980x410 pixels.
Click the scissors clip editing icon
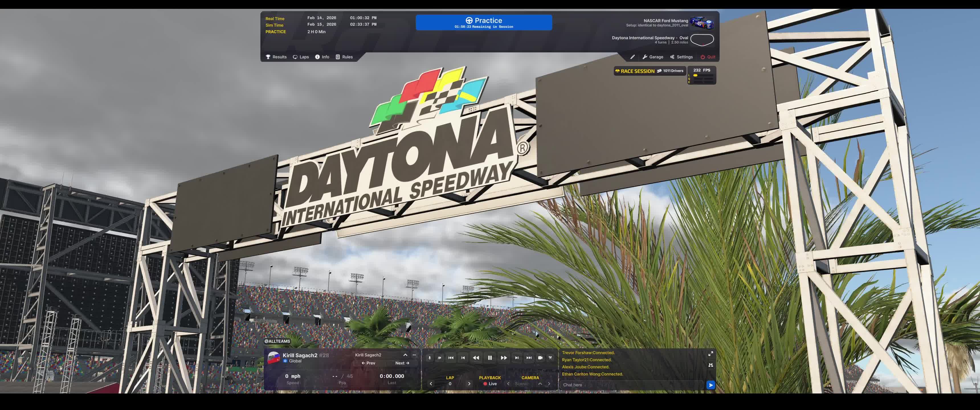pos(550,358)
